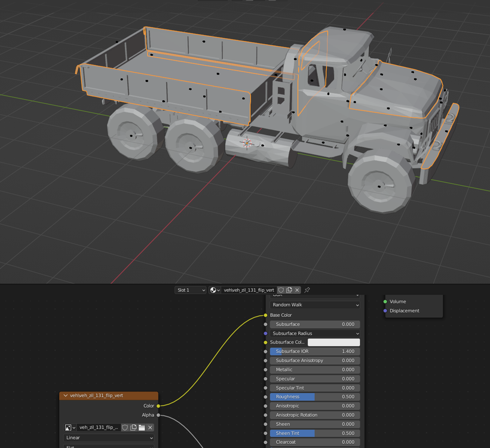Toggle the pin icon in node header
The height and width of the screenshot is (448, 490).
(307, 290)
